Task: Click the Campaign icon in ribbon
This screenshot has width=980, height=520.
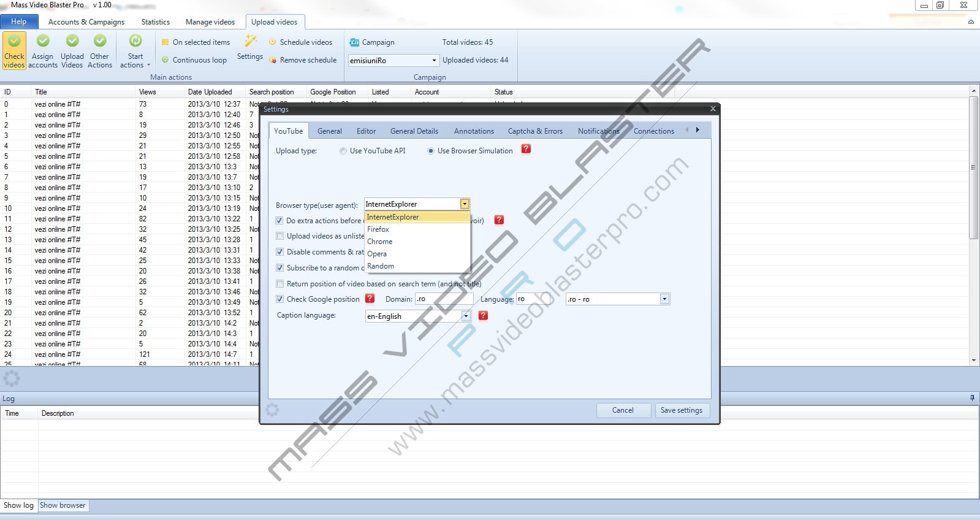Action: 354,42
